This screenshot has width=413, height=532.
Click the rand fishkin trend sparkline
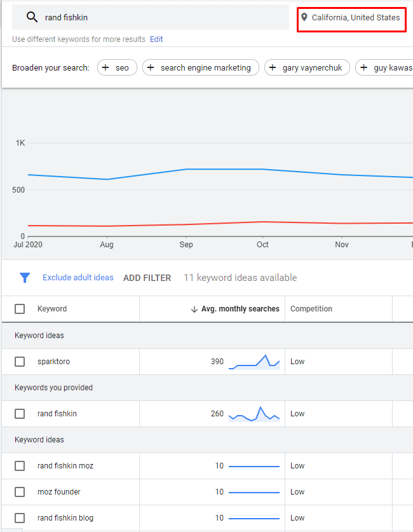254,414
